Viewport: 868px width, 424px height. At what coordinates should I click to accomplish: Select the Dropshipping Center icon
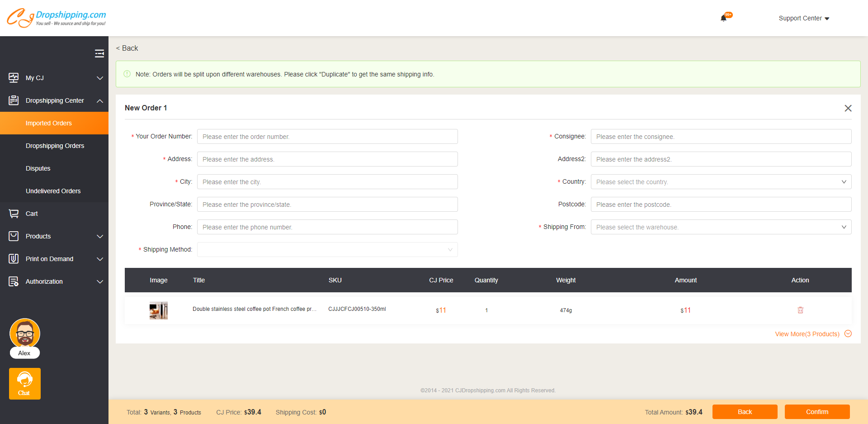coord(14,100)
